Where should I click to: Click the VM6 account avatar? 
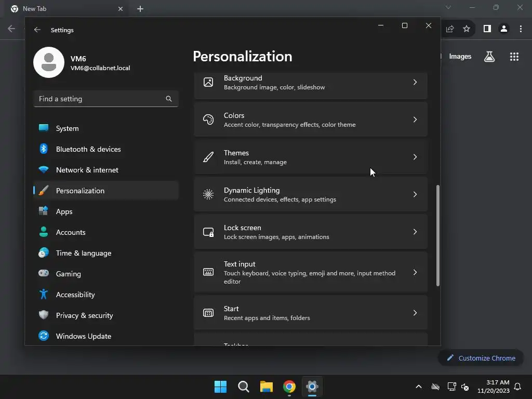pyautogui.click(x=49, y=62)
